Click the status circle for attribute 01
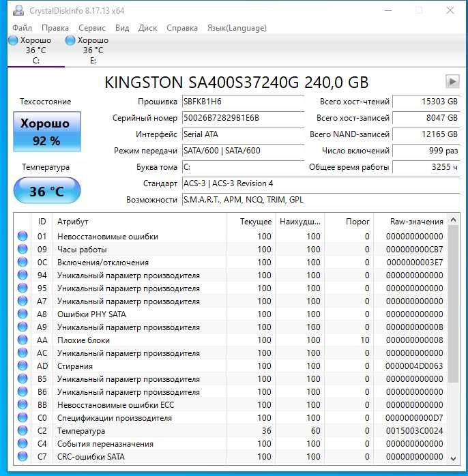 23,236
